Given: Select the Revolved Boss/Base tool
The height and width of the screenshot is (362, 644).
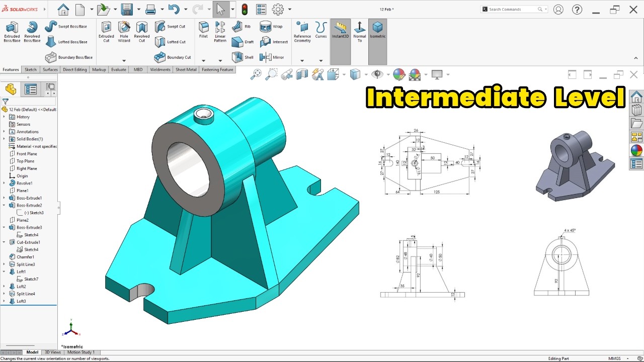Looking at the screenshot, I should tap(32, 32).
